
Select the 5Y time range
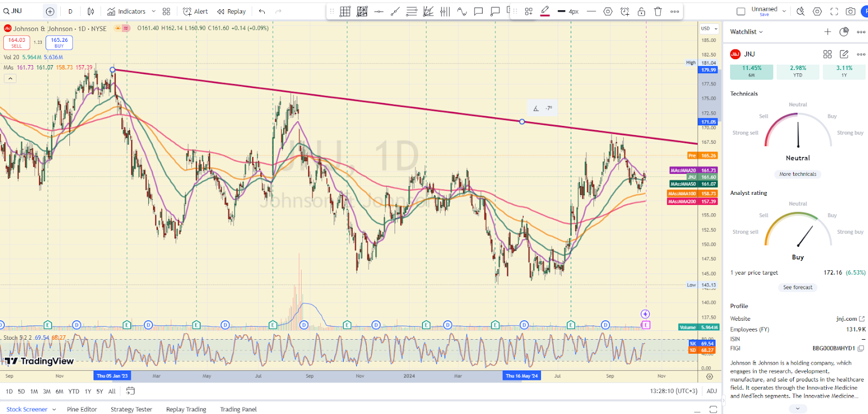tap(99, 391)
